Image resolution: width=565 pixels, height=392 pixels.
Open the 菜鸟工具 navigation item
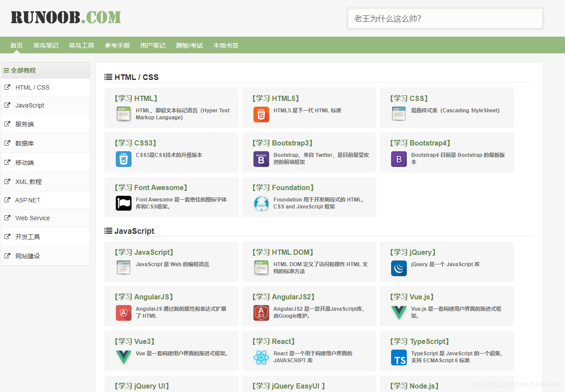(x=82, y=45)
